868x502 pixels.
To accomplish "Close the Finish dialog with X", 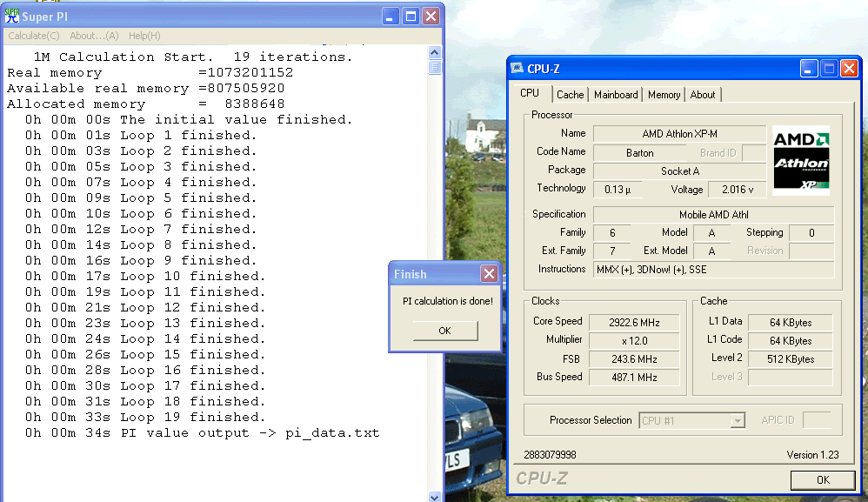I will [x=489, y=274].
